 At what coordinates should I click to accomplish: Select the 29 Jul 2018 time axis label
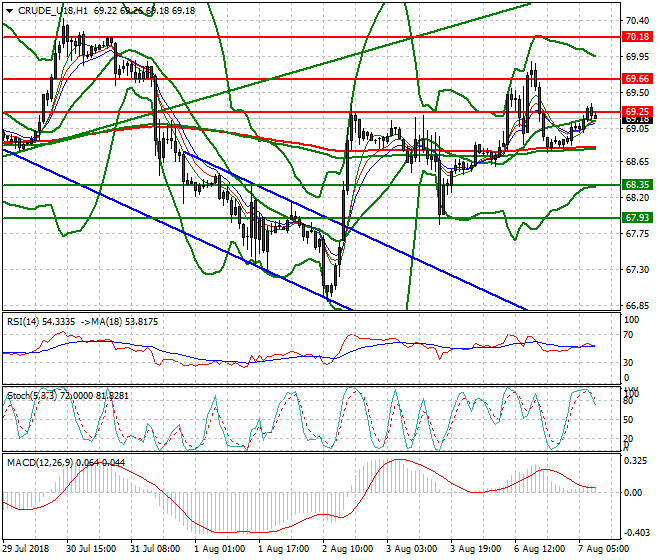click(x=26, y=549)
